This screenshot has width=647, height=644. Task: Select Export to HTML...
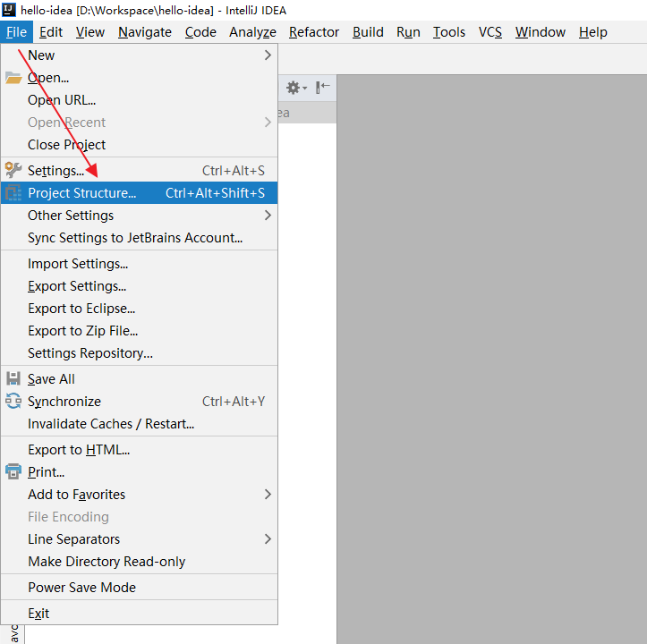139,450
